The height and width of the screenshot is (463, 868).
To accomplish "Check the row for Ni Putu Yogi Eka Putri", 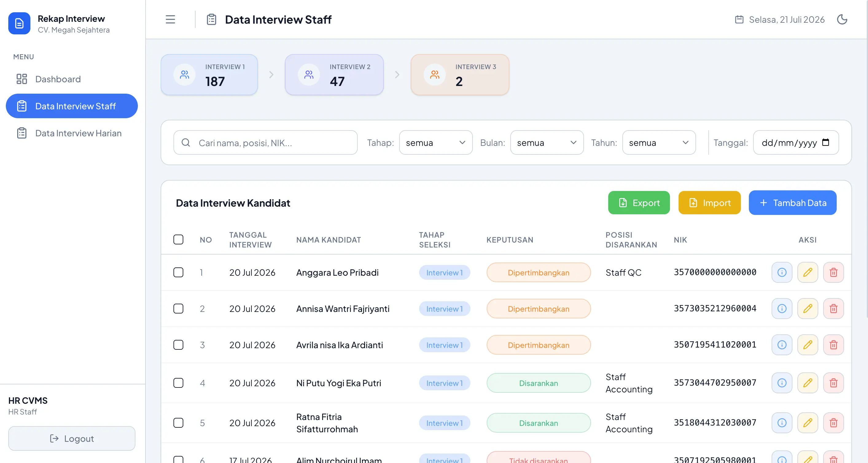I will click(178, 383).
